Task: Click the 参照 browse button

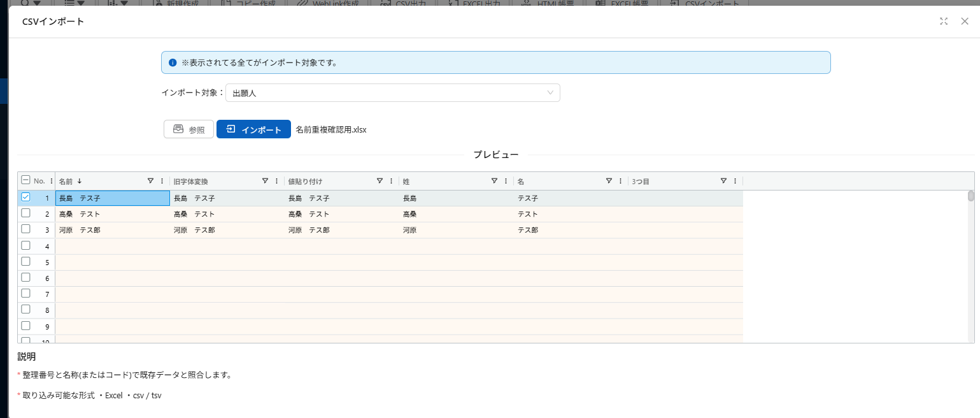Action: point(188,129)
